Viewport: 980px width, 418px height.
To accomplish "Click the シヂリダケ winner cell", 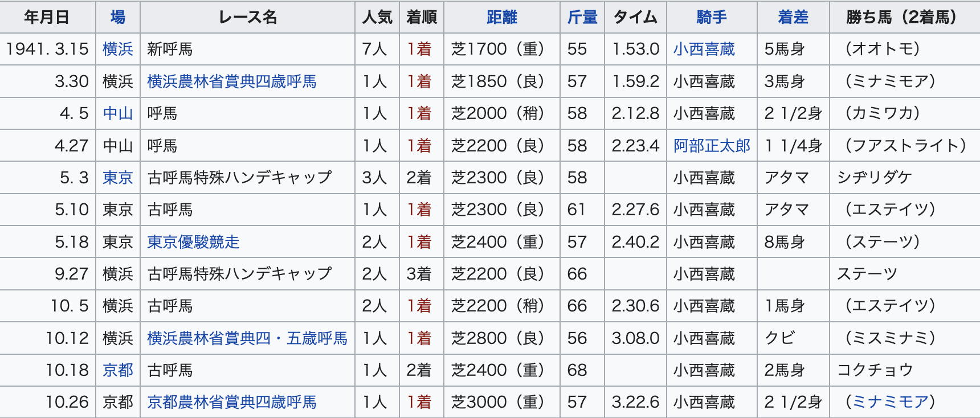I will click(x=874, y=178).
